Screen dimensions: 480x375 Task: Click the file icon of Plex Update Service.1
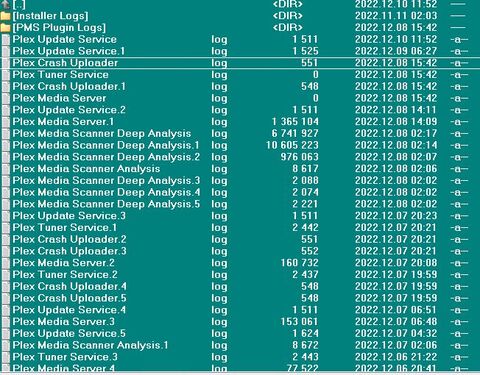tap(6, 51)
